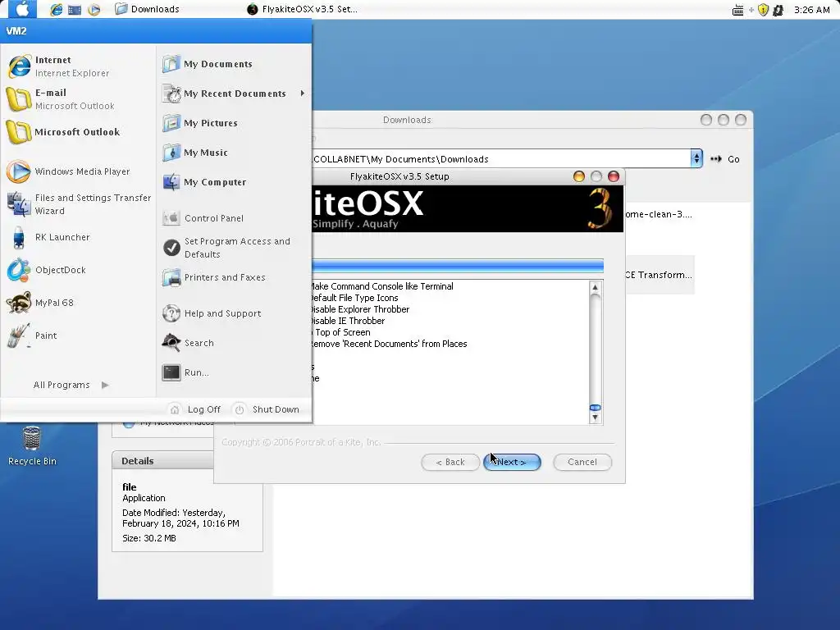Open the Recycle Bin desktop icon
This screenshot has height=630, width=840.
(x=32, y=445)
